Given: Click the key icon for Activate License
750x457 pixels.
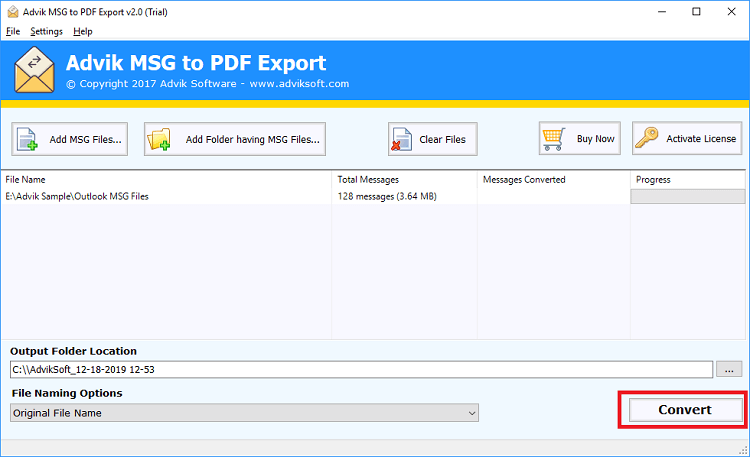Looking at the screenshot, I should [647, 138].
